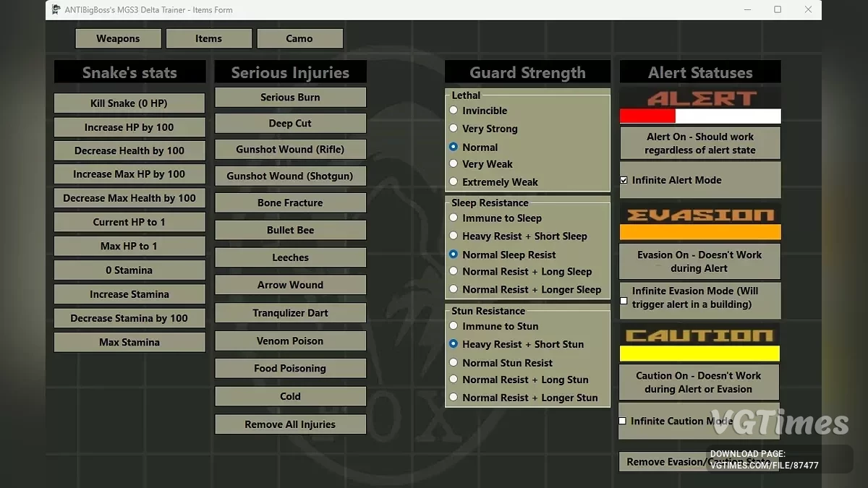Apply Bullet Bee injury

290,230
